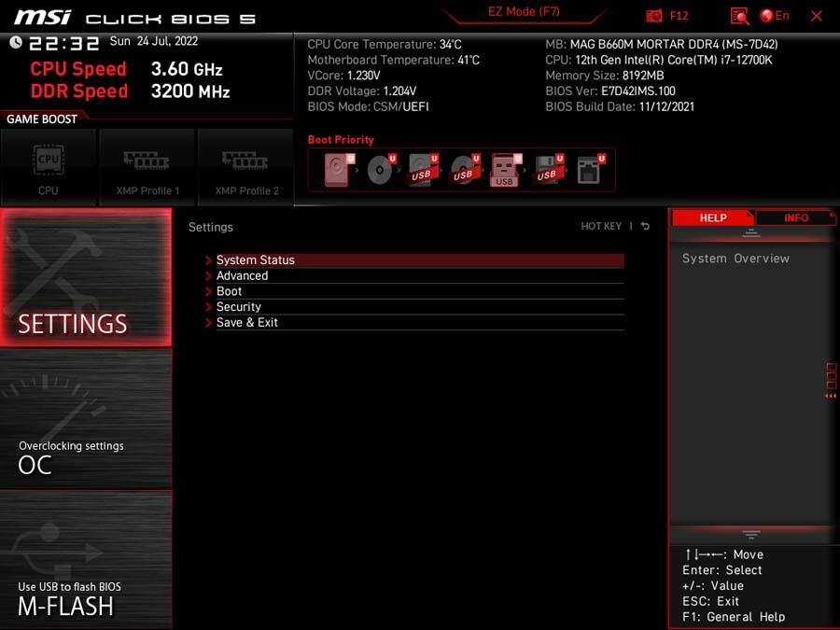Open the OC overclocking settings section
840x630 pixels.
(86, 418)
